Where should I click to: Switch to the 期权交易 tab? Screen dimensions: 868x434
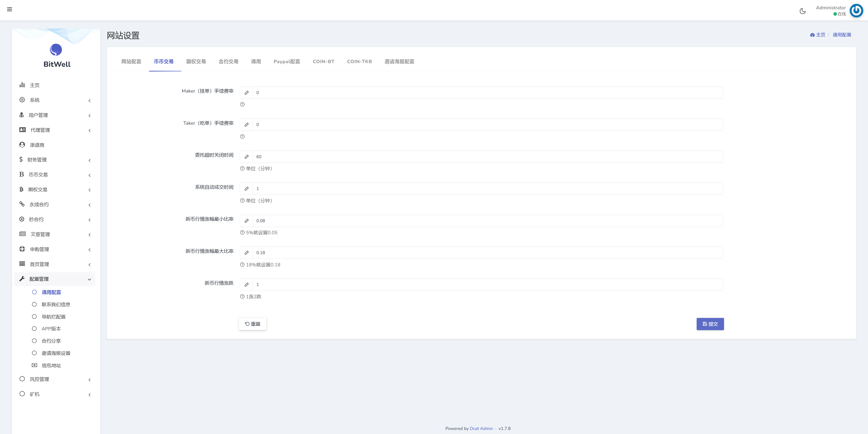point(196,62)
